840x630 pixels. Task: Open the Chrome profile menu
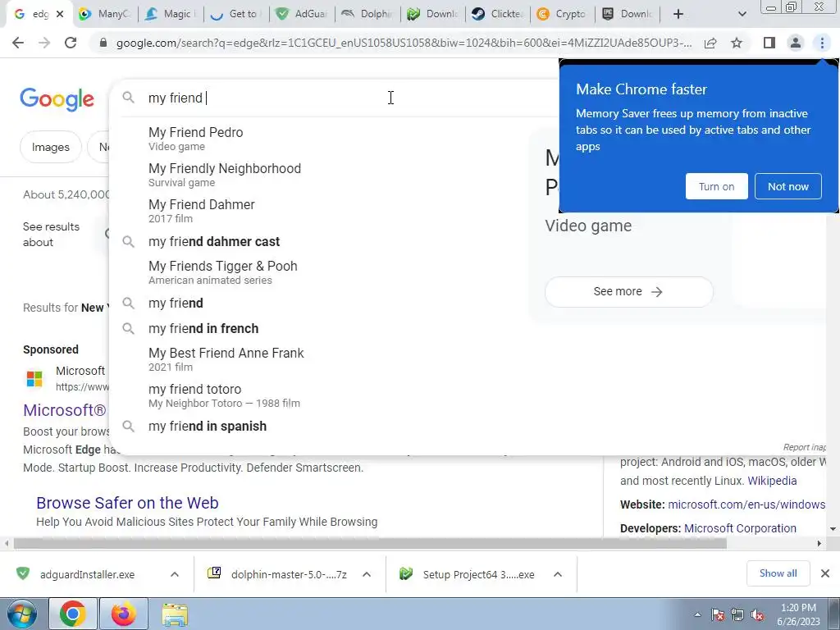point(796,43)
